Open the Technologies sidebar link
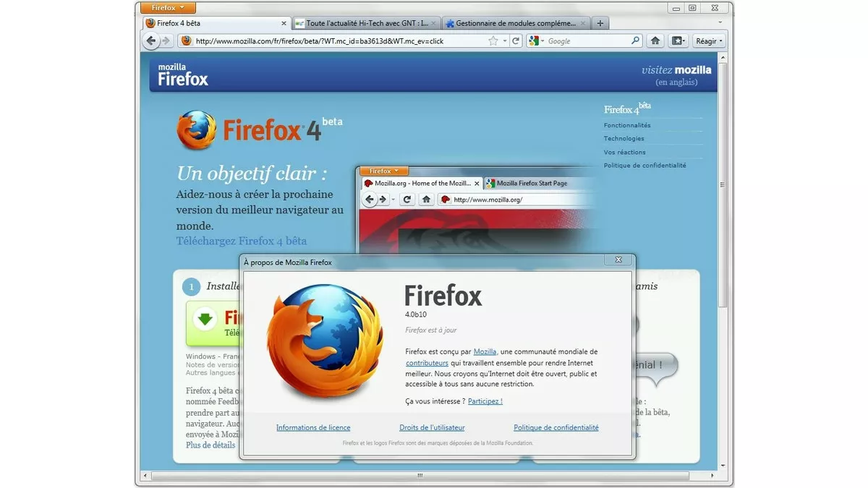This screenshot has width=868, height=488. [624, 138]
